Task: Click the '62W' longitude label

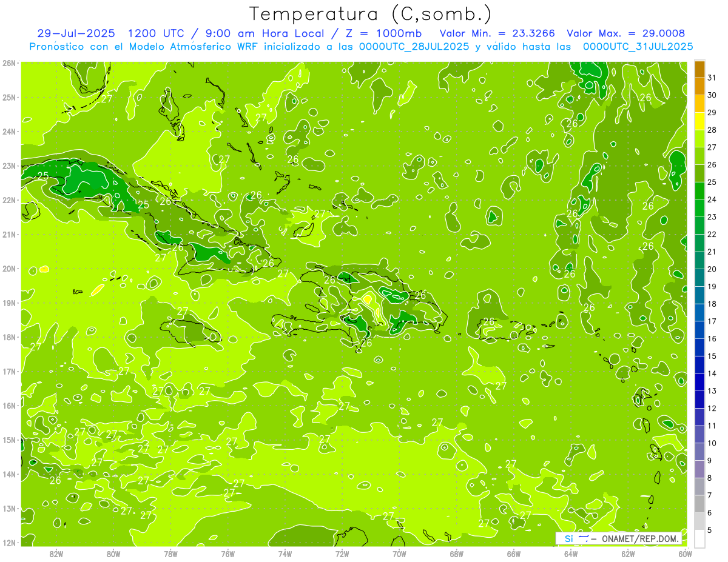Action: coord(628,554)
